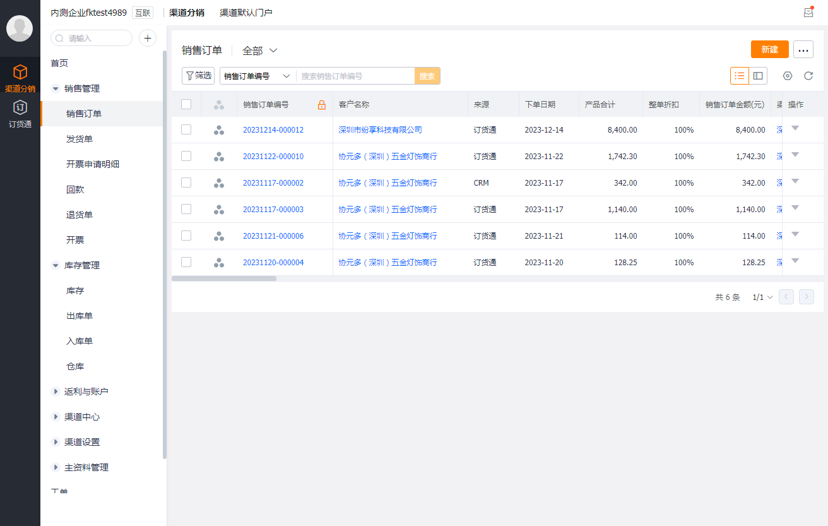Expand the 返利与账户 sidebar group
The image size is (828, 526).
[x=86, y=392]
